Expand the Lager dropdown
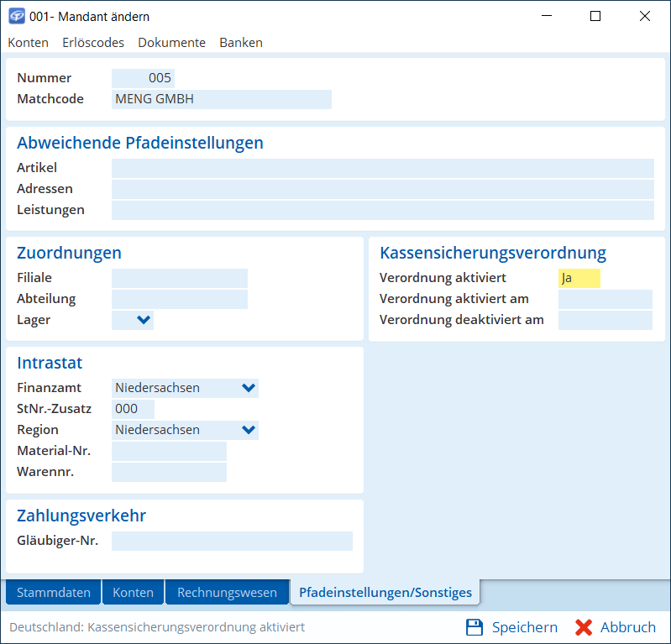Image resolution: width=671 pixels, height=644 pixels. (144, 320)
